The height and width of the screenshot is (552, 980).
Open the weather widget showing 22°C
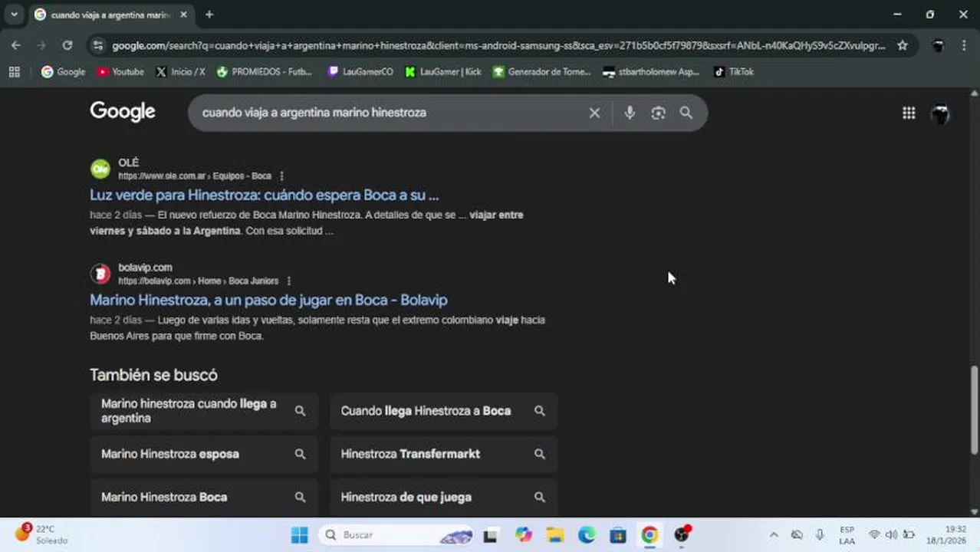42,534
